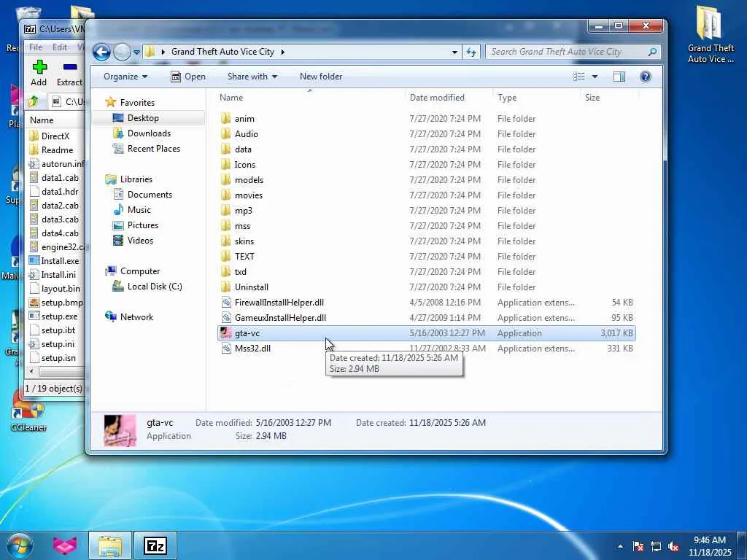Click the New folder button
Viewport: 747px width, 560px height.
click(321, 77)
